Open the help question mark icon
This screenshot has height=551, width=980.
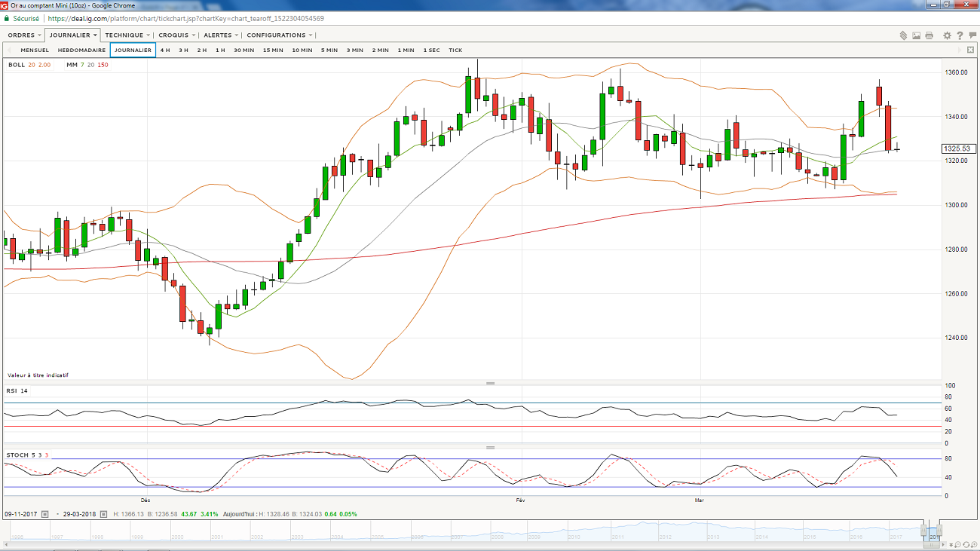point(960,35)
